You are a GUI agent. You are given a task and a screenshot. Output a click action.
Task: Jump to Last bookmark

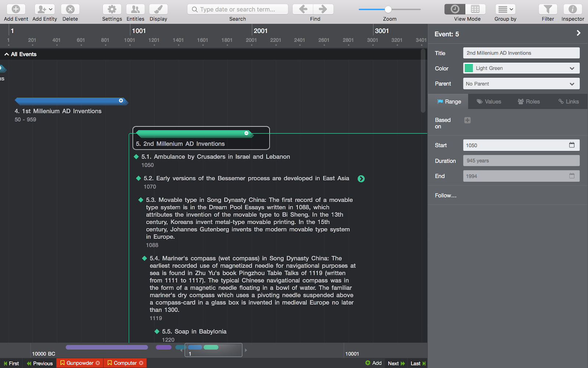coord(418,363)
